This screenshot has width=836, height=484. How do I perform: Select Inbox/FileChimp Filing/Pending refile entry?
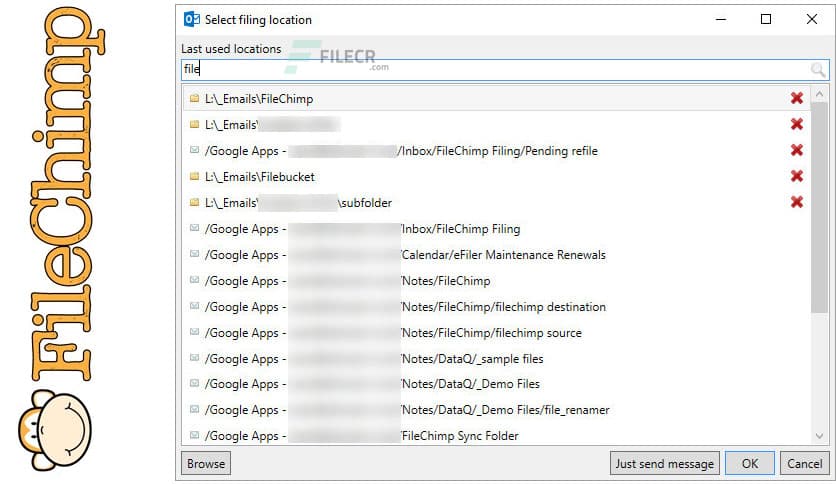tap(496, 151)
